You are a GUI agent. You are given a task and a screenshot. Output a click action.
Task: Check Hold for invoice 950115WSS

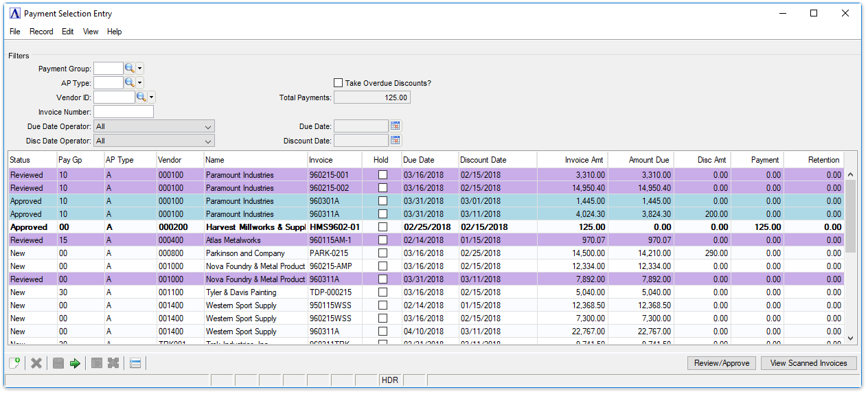tap(382, 305)
